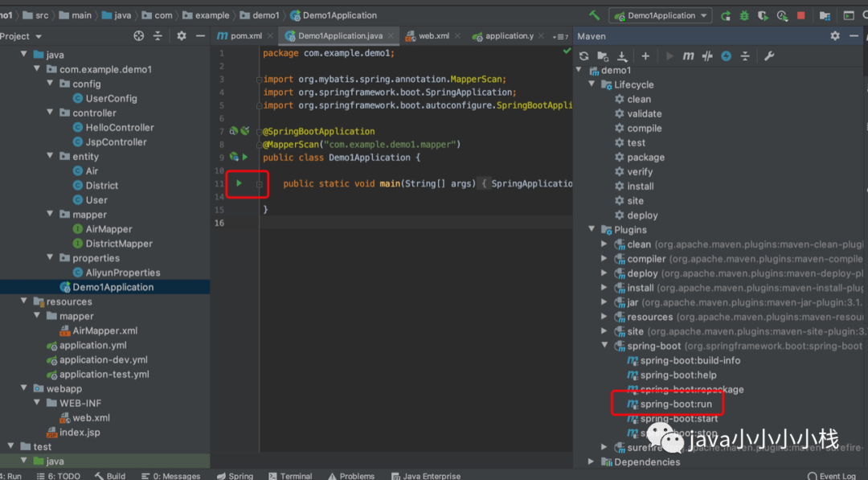The image size is (868, 480).
Task: Select application-dev.yml in the Project tree
Action: pyautogui.click(x=104, y=359)
